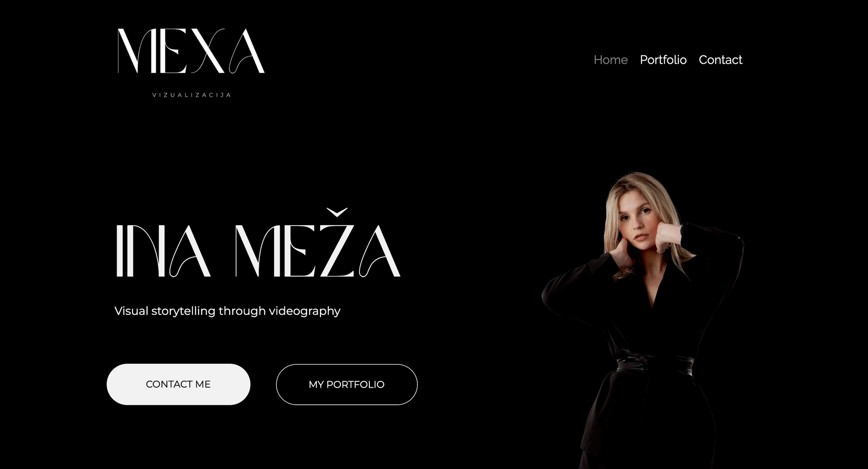Go to the Portfolio nav link
Viewport: 868px width, 469px height.
(663, 60)
